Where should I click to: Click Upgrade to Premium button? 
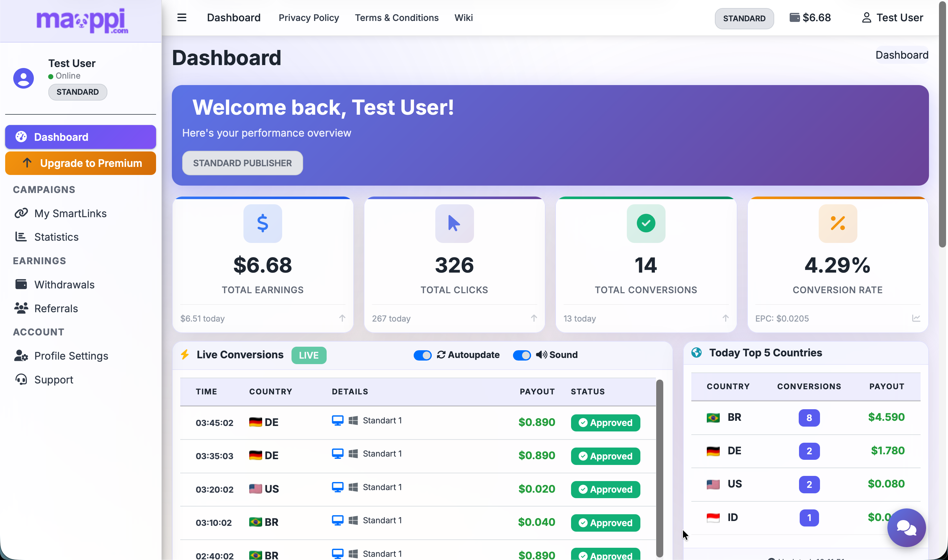pyautogui.click(x=80, y=163)
